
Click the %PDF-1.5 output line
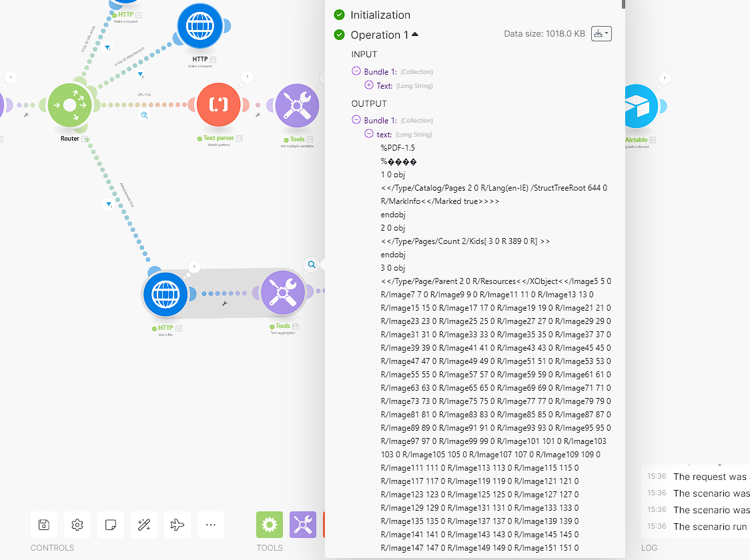click(398, 147)
